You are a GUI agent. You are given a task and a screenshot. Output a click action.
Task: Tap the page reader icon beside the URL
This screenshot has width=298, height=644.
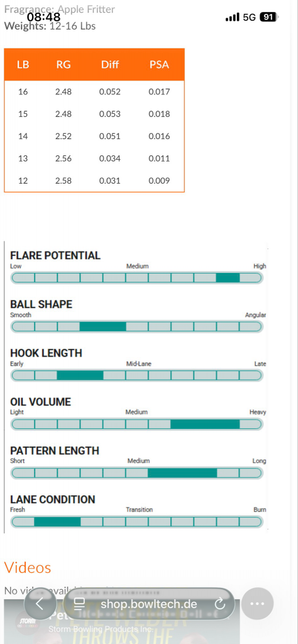(79, 604)
